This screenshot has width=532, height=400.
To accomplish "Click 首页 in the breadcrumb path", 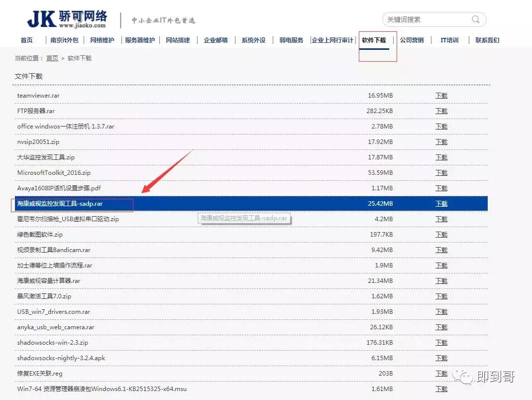I will 52,58.
